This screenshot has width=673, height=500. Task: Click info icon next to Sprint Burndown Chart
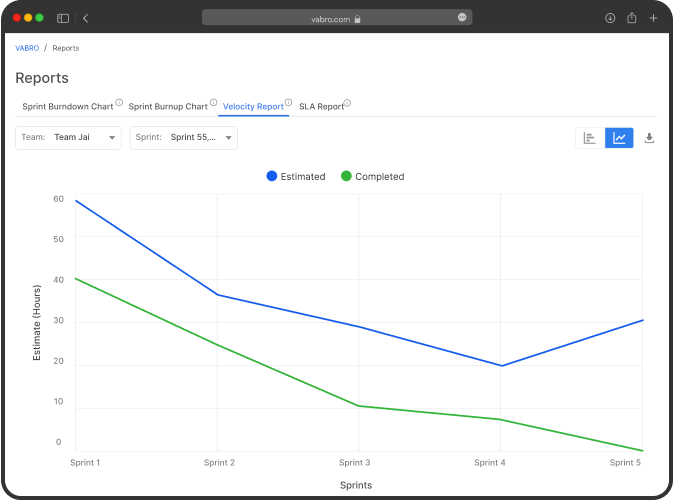coord(119,102)
